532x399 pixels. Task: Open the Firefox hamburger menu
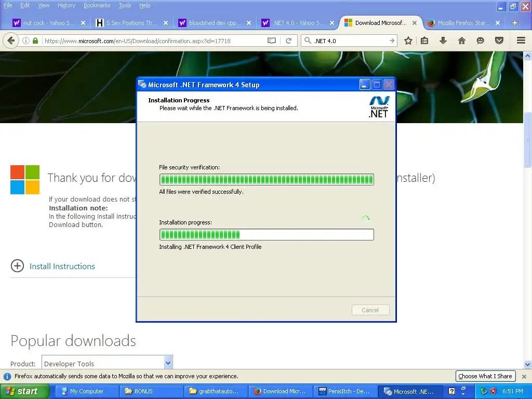pyautogui.click(x=521, y=41)
